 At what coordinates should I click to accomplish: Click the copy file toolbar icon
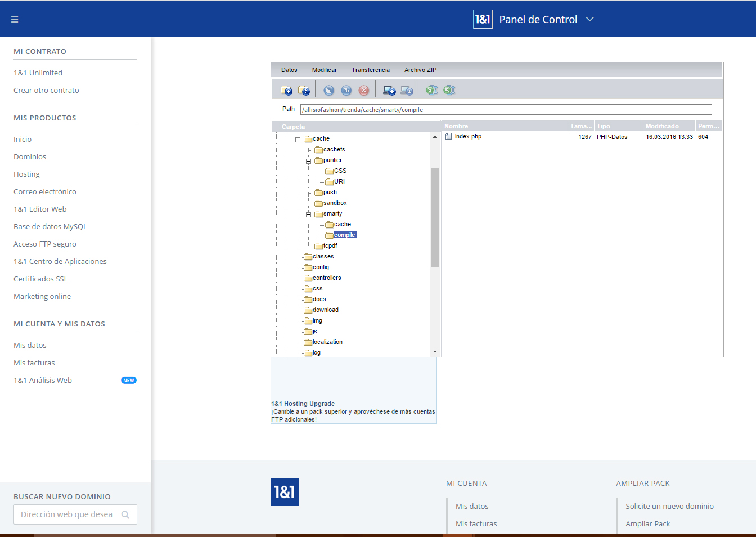click(329, 90)
